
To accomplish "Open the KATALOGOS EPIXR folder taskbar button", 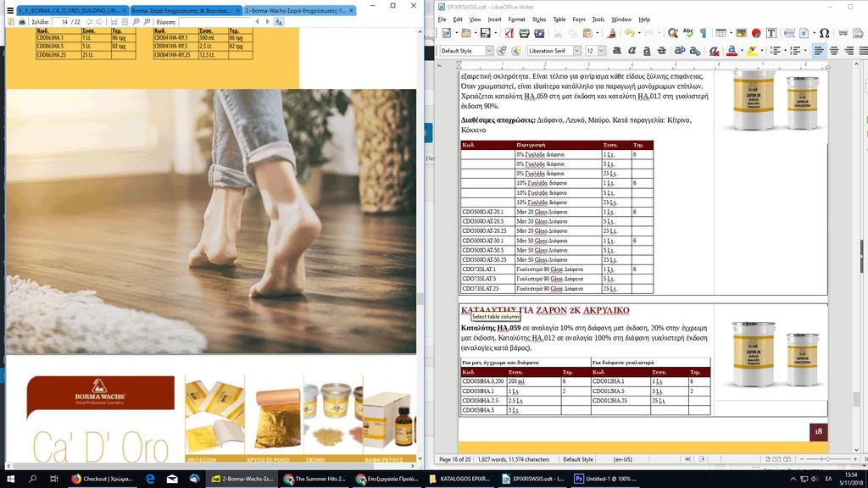I will coord(460,479).
